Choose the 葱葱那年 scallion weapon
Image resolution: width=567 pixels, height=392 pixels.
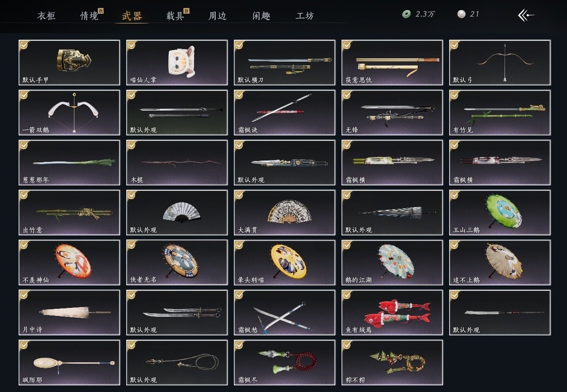tap(69, 162)
